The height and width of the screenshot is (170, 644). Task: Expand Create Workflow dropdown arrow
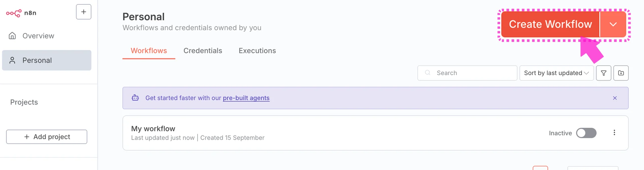(613, 24)
